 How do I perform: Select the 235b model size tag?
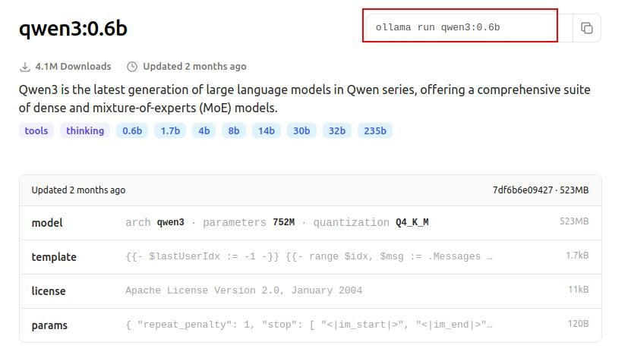375,130
